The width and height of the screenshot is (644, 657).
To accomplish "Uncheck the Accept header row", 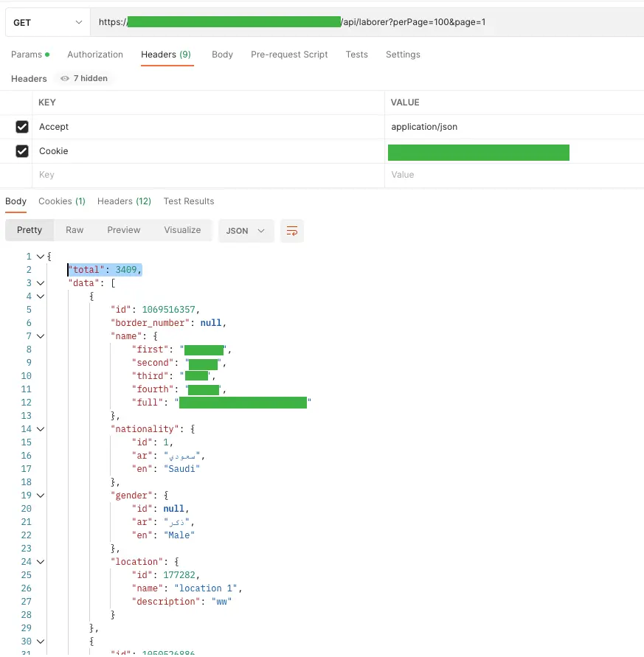I will [x=21, y=127].
